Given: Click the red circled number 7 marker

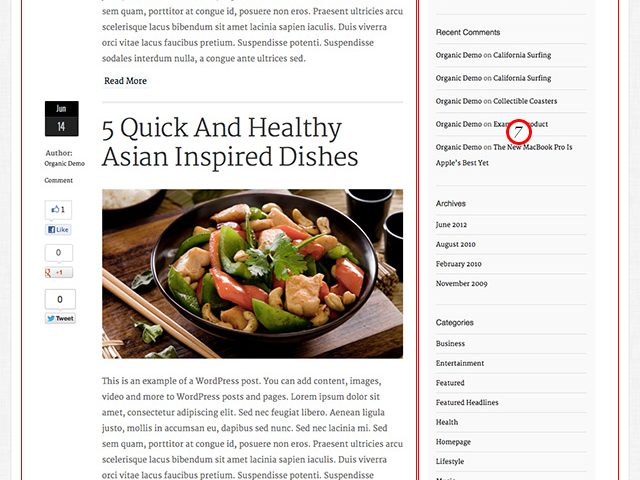Looking at the screenshot, I should coord(518,132).
